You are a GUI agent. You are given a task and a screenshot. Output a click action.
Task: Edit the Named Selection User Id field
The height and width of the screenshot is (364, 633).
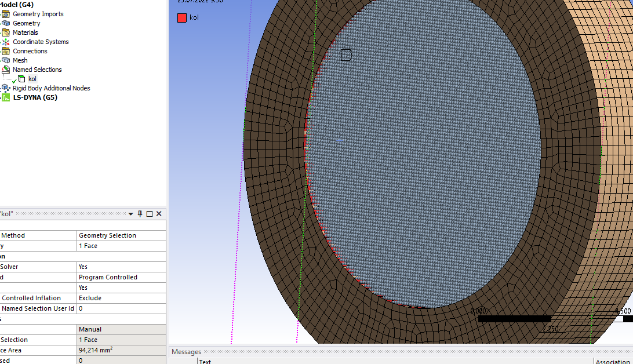tap(122, 309)
